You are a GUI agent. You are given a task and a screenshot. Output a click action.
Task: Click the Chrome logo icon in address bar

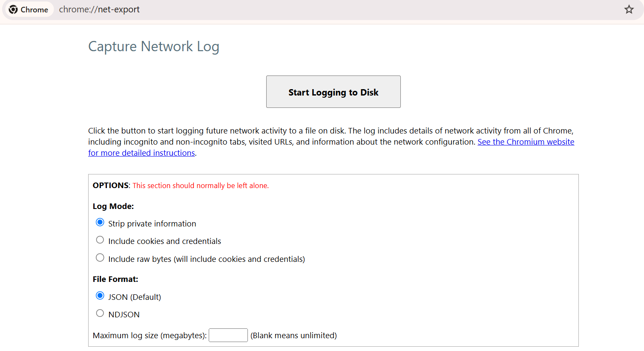point(13,9)
